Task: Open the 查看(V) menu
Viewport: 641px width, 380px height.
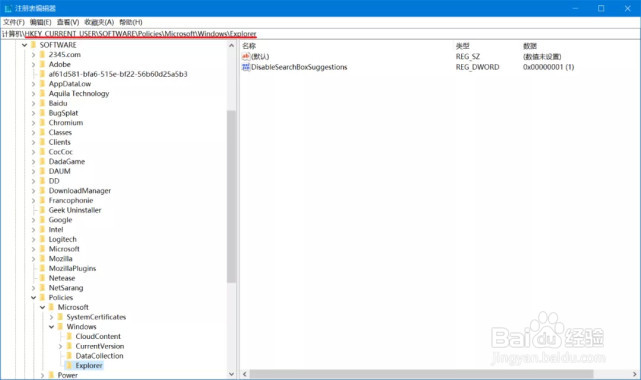Action: pyautogui.click(x=68, y=22)
